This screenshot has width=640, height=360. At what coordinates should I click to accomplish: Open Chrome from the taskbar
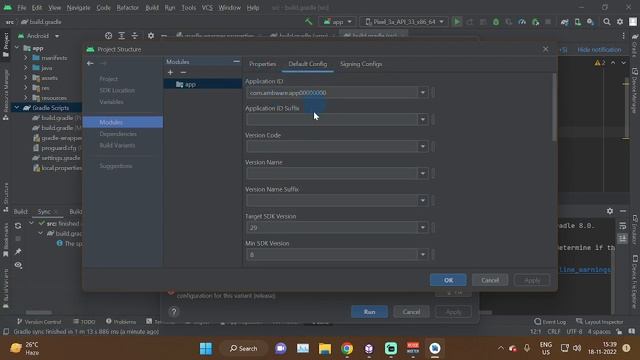(347, 348)
